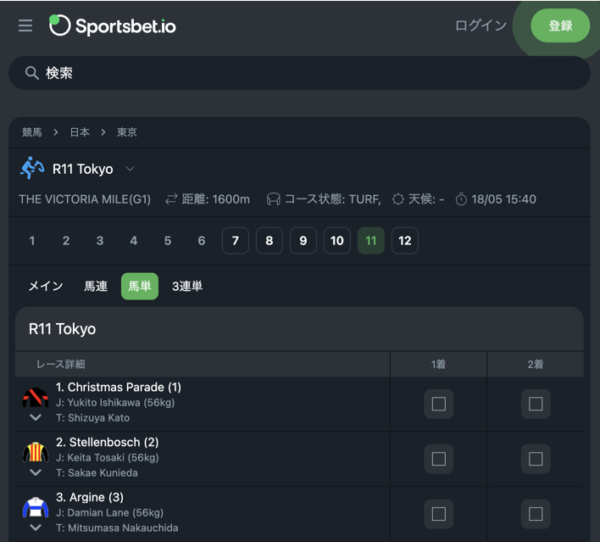The image size is (600, 542).
Task: Check 1着 box for Argine
Action: pyautogui.click(x=439, y=514)
